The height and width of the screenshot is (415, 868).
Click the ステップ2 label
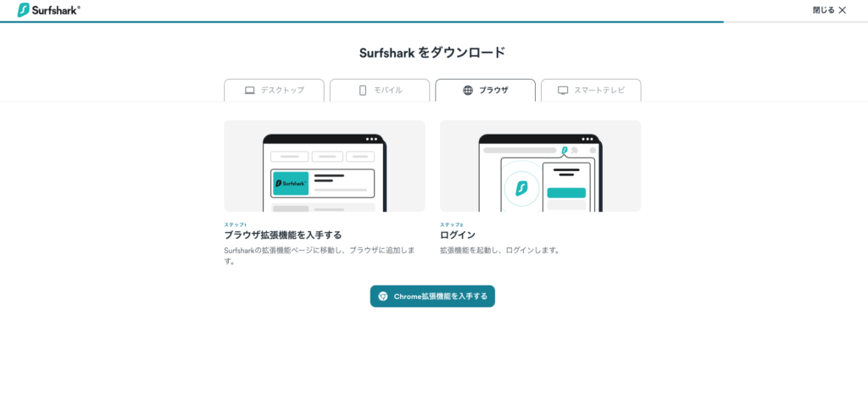(x=452, y=224)
